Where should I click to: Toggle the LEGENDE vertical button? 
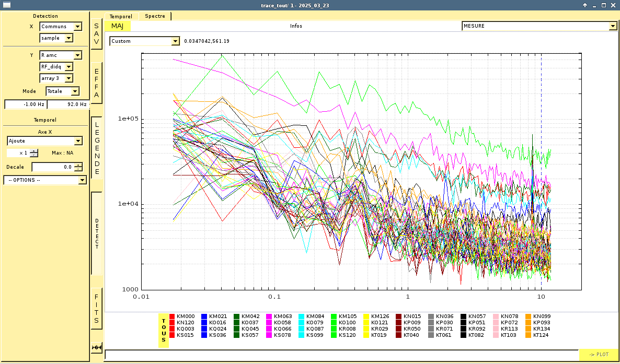click(x=97, y=148)
